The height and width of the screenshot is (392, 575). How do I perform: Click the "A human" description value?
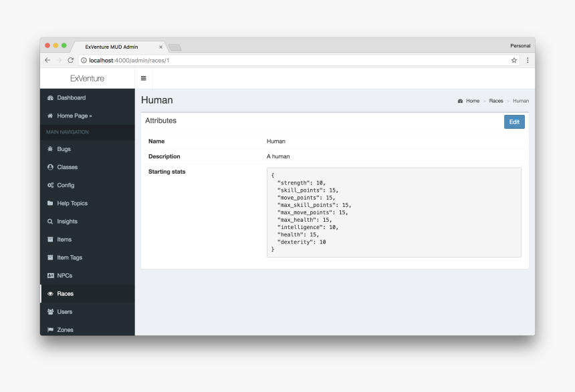coord(278,156)
